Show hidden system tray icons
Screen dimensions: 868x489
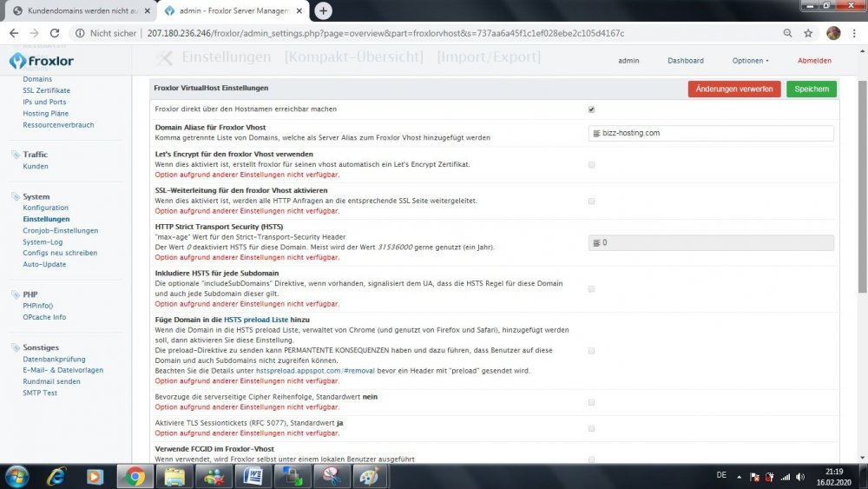coord(738,477)
